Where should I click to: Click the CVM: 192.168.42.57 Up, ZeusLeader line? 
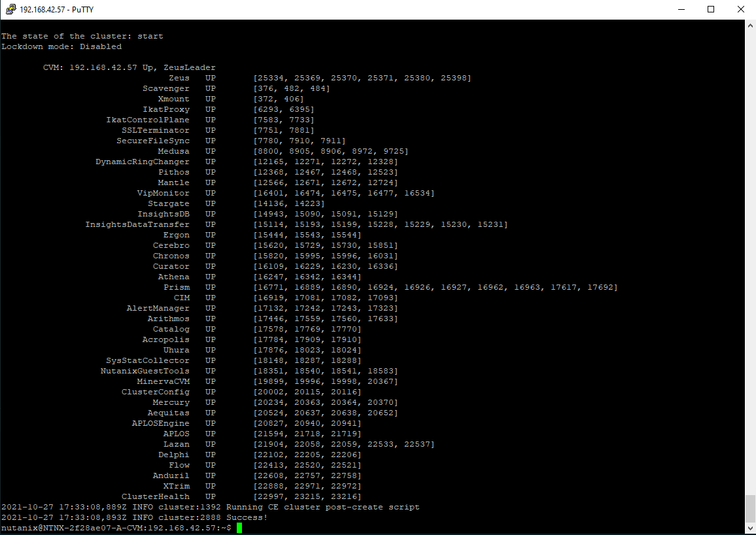click(x=129, y=67)
